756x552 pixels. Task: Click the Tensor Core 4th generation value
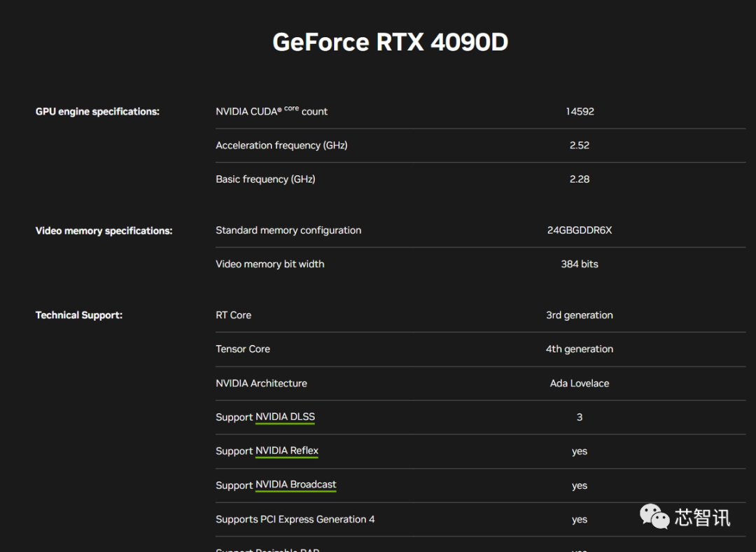tap(580, 349)
